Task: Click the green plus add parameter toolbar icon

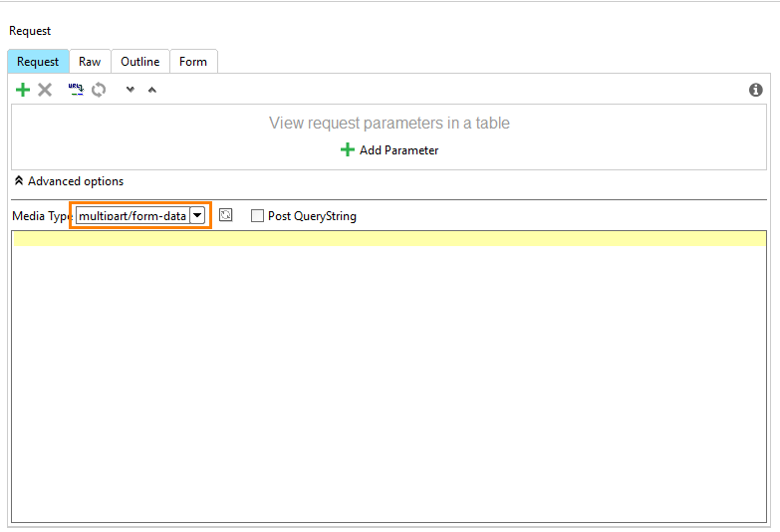Action: [23, 90]
